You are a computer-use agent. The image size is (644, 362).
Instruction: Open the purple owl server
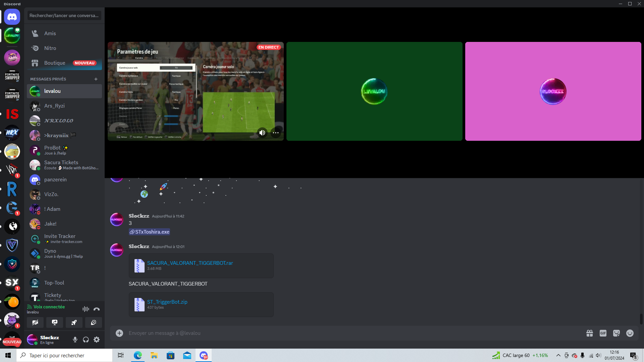[x=12, y=320]
